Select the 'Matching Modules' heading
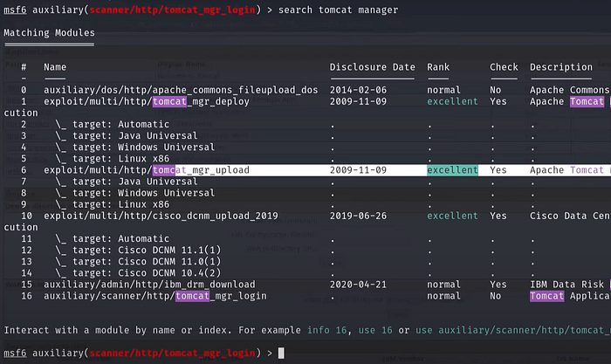 (x=49, y=33)
